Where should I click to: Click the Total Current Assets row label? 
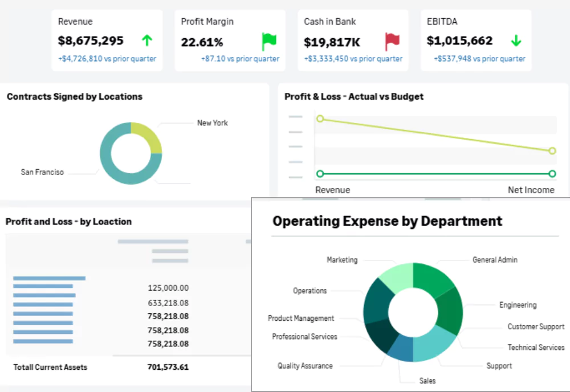(x=50, y=367)
